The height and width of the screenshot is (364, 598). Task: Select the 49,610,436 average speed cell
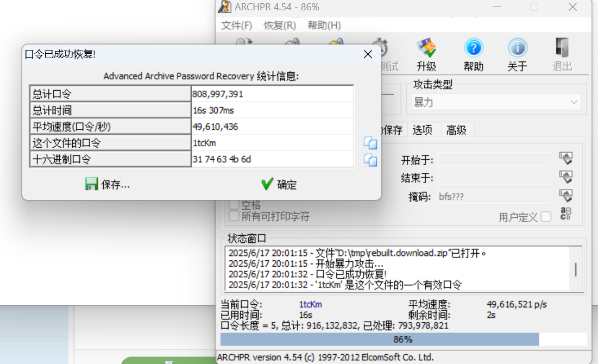[x=272, y=127]
